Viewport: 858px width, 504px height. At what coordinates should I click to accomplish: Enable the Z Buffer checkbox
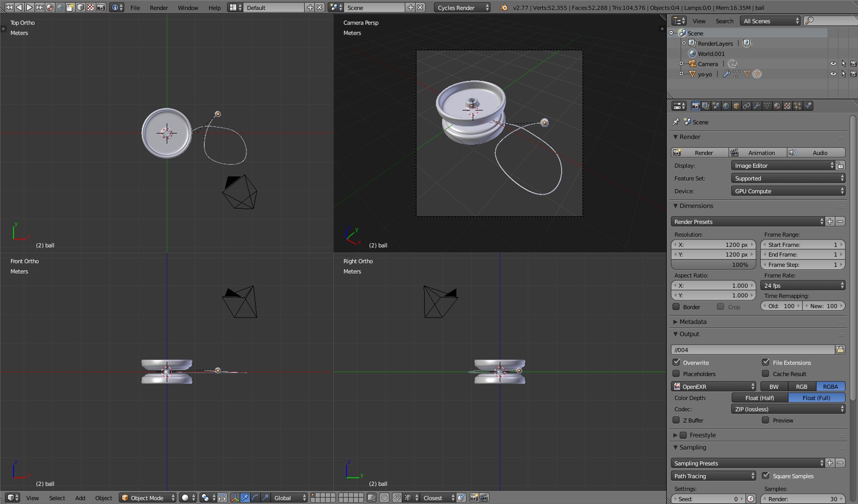coord(676,420)
